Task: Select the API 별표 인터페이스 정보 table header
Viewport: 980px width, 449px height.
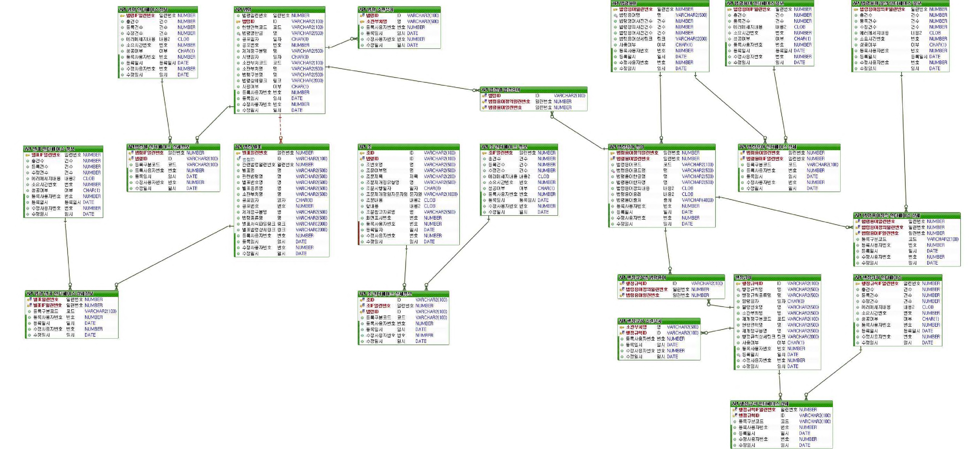Action: tap(63, 149)
